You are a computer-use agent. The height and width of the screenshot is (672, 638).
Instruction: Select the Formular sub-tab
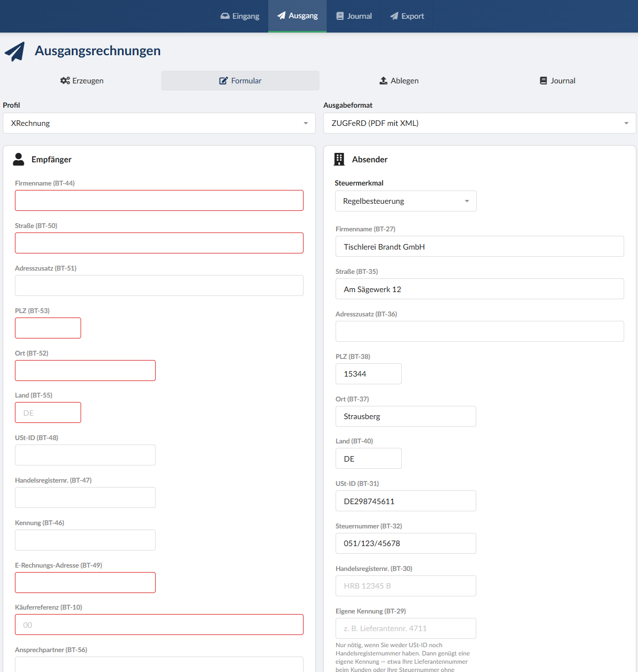240,81
